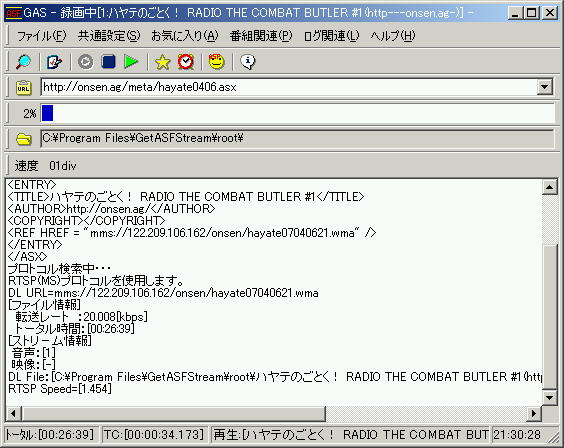Expand the URL address dropdown arrow
This screenshot has height=448, width=564.
545,87
